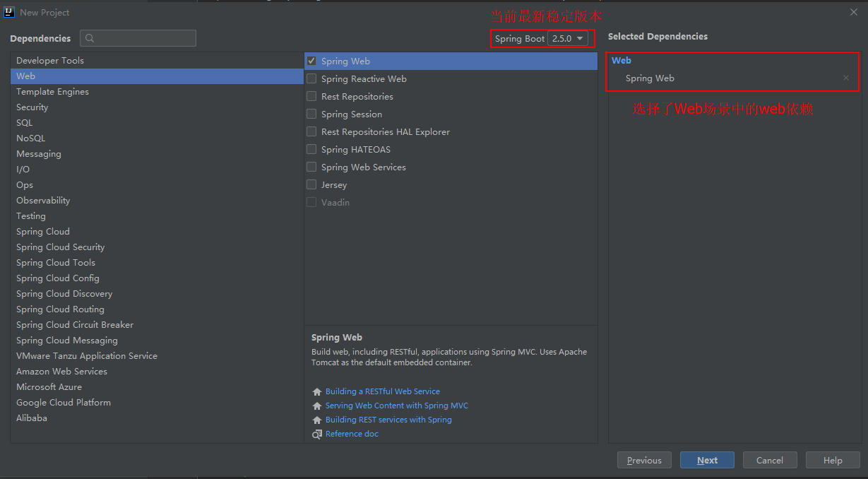The height and width of the screenshot is (479, 868).
Task: Open Building REST services with Spring link
Action: [x=388, y=420]
